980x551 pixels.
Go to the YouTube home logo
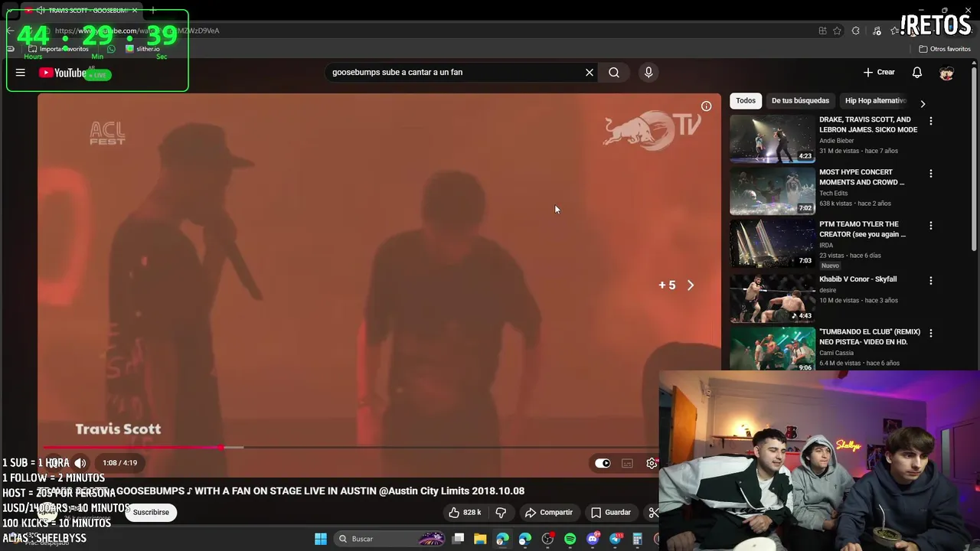click(63, 73)
